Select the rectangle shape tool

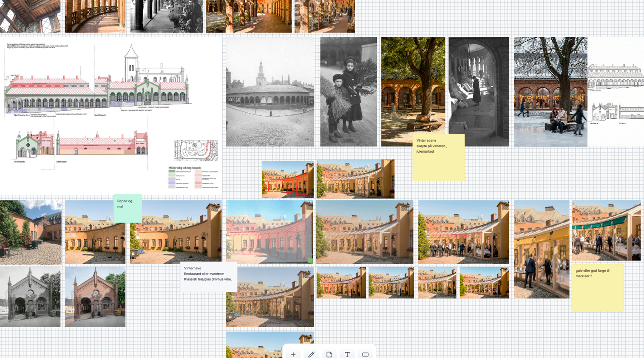click(x=365, y=354)
